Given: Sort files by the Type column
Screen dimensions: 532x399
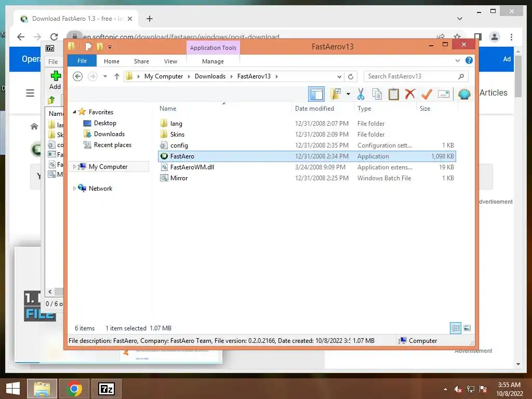Looking at the screenshot, I should coord(385,108).
